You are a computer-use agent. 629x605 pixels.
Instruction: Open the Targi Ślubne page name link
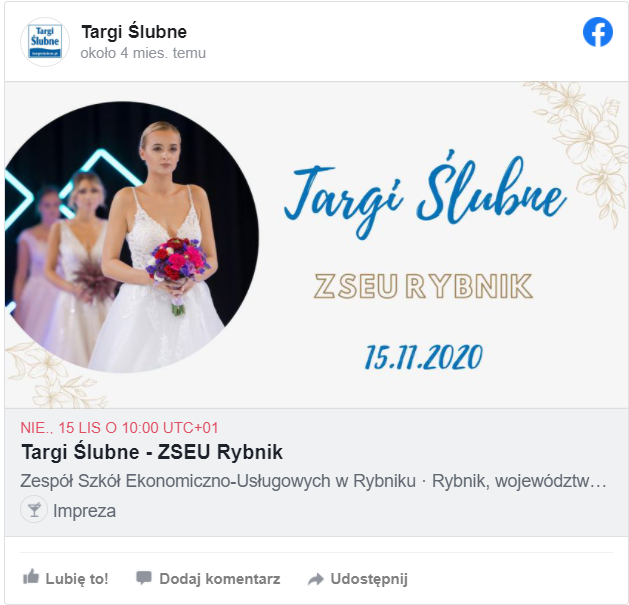(134, 32)
